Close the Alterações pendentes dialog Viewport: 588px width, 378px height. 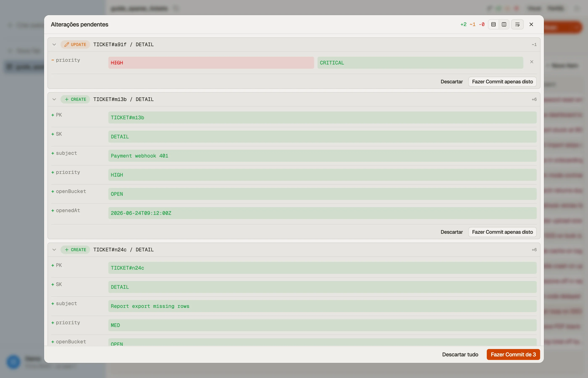click(531, 24)
